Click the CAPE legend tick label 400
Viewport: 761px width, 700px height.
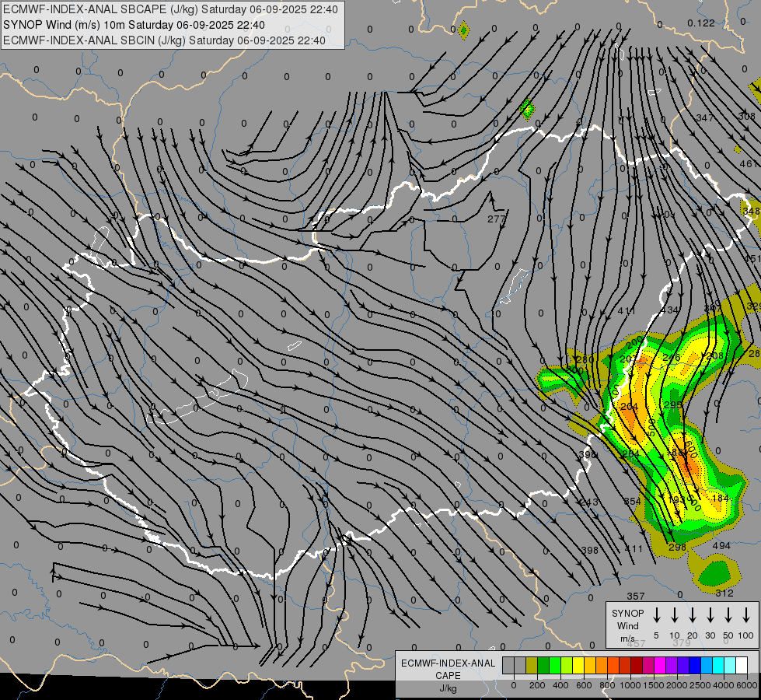point(560,685)
